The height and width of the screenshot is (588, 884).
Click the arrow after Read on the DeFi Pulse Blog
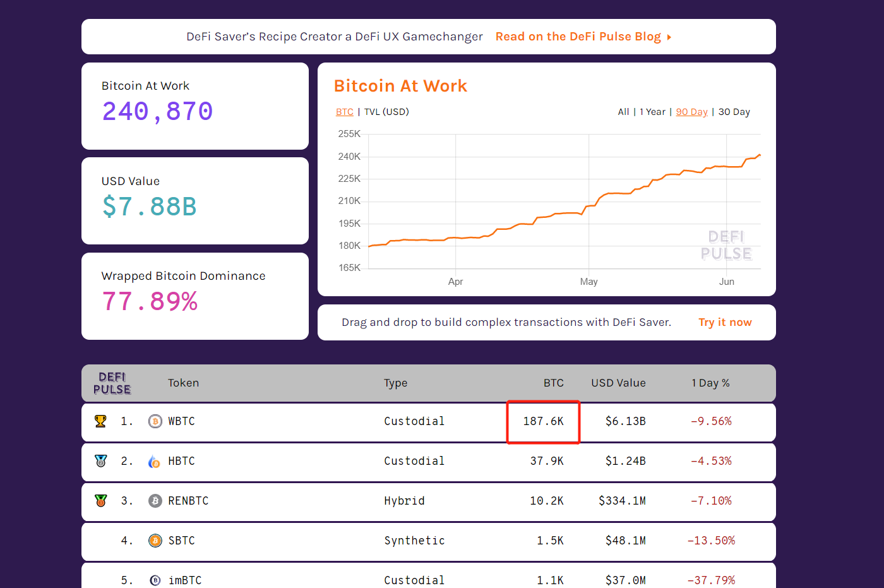(669, 37)
